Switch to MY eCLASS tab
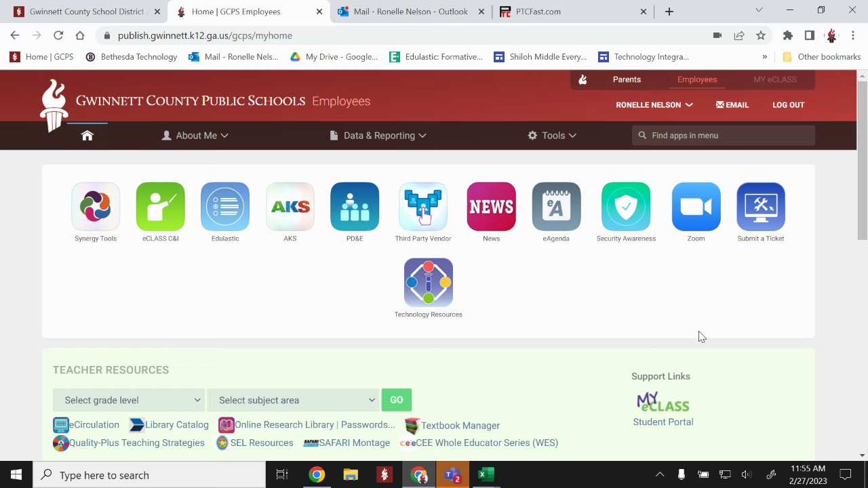The width and height of the screenshot is (868, 488). point(775,80)
